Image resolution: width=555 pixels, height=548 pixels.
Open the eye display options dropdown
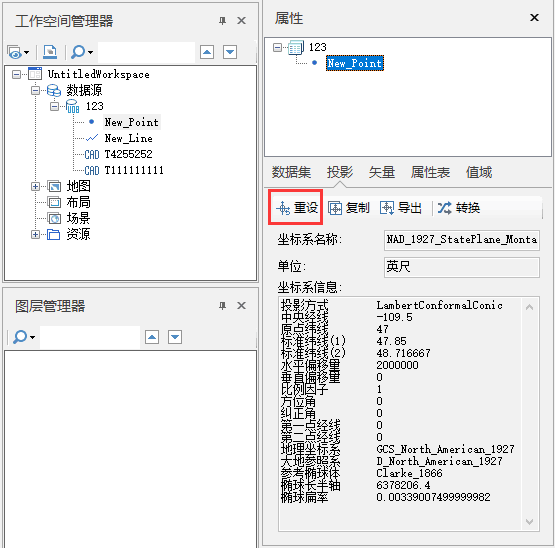tap(18, 52)
